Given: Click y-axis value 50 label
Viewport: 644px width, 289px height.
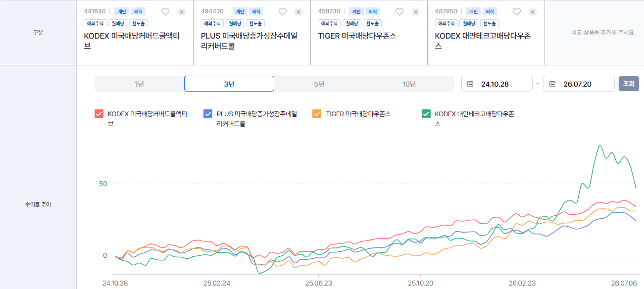Looking at the screenshot, I should pos(103,184).
